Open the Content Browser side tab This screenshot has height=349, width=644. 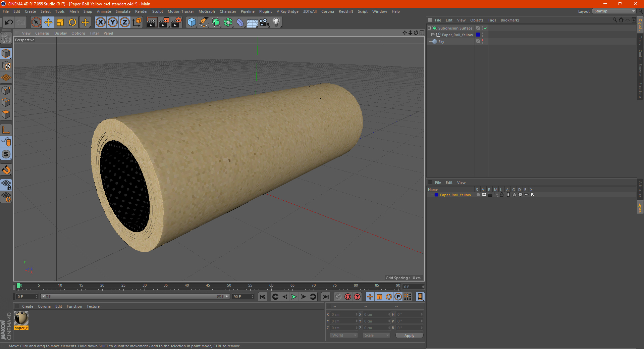(640, 63)
